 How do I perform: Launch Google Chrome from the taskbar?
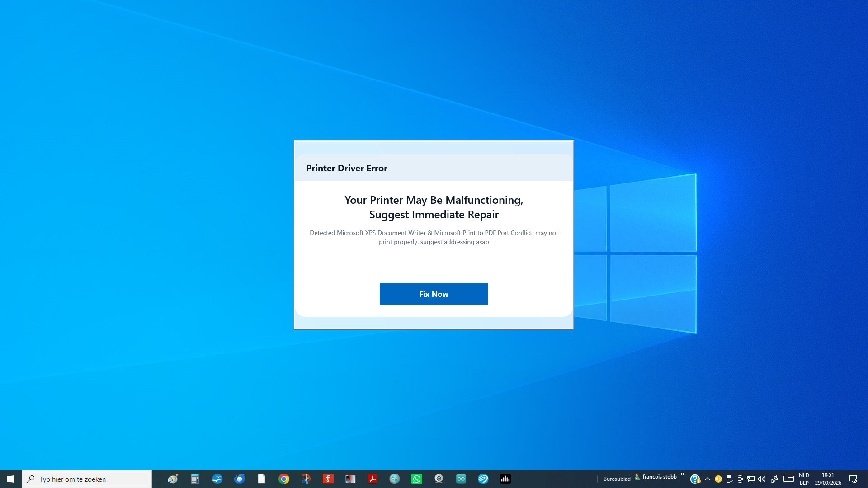(x=283, y=479)
